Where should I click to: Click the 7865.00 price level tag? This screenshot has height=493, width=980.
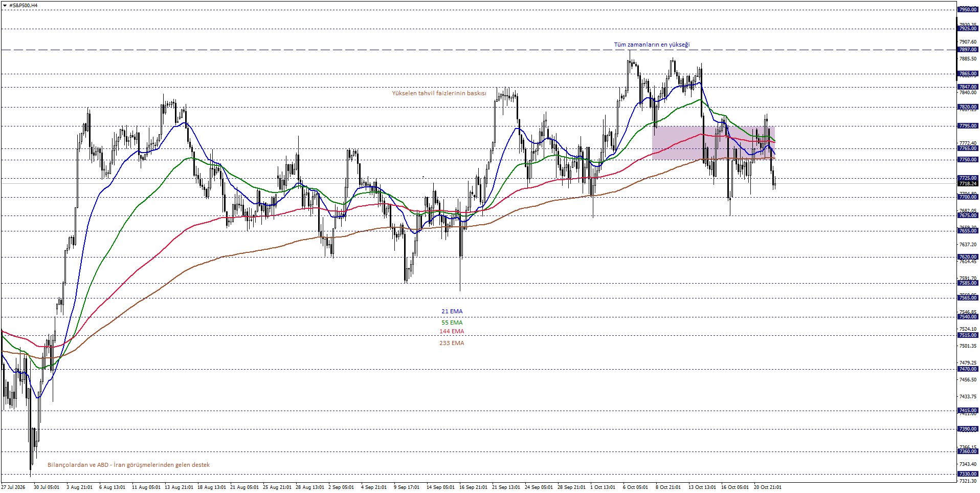[x=968, y=74]
